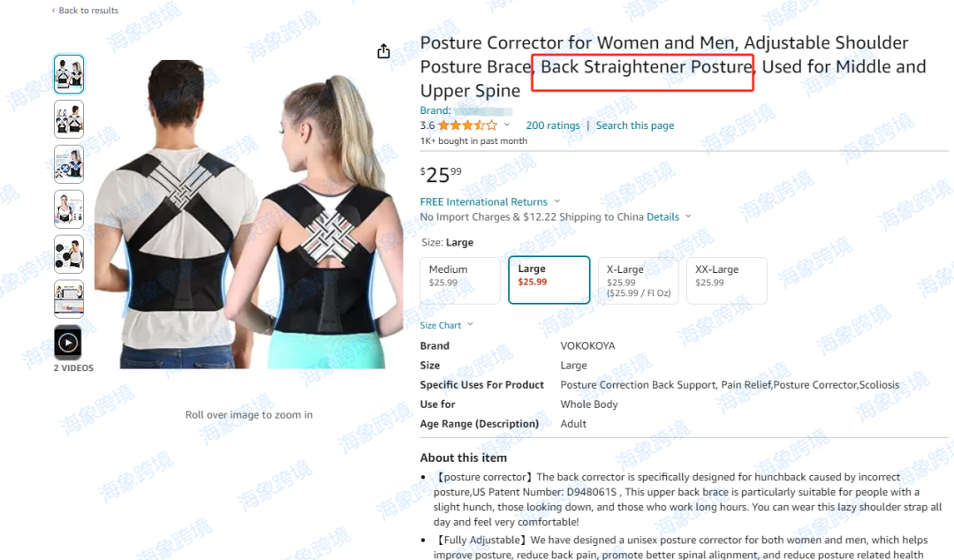Choose the X-Large size option
This screenshot has width=954, height=560.
point(639,281)
